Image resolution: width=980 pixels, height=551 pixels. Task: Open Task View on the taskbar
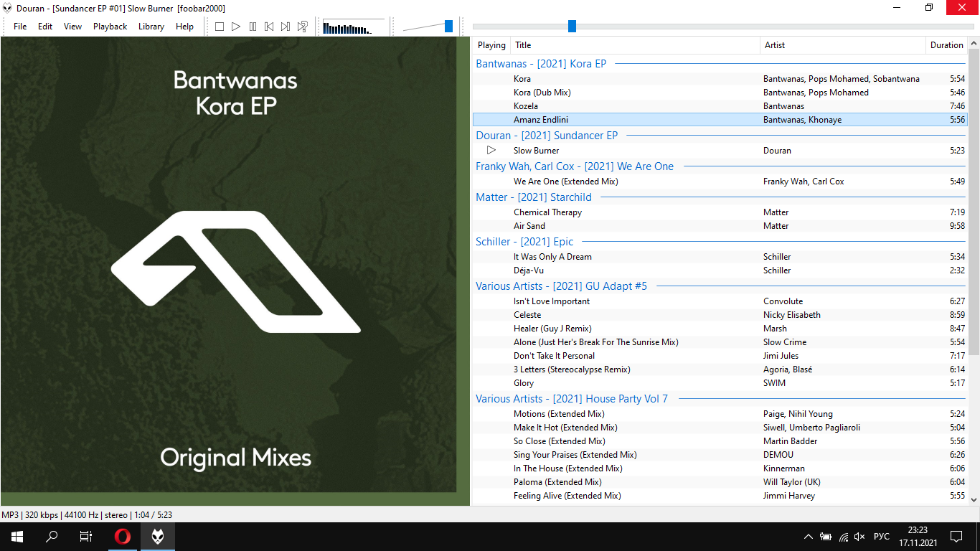click(86, 537)
